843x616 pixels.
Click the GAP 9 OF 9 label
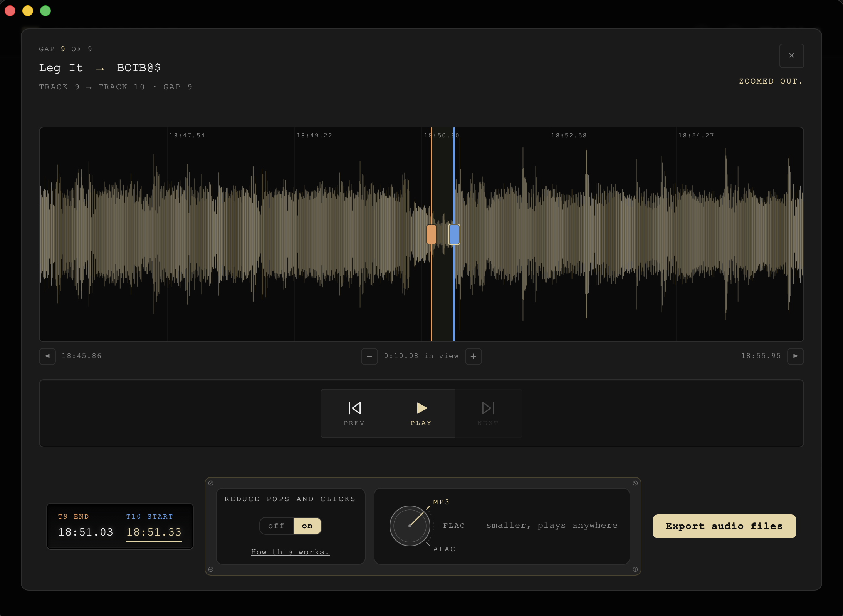[x=65, y=49]
